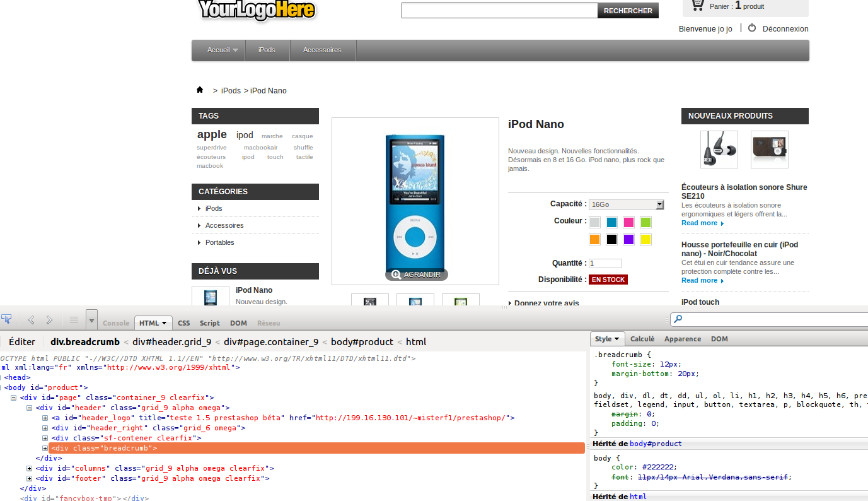868x501 pixels.
Task: Open the DOM tab in main panel
Action: coord(238,323)
